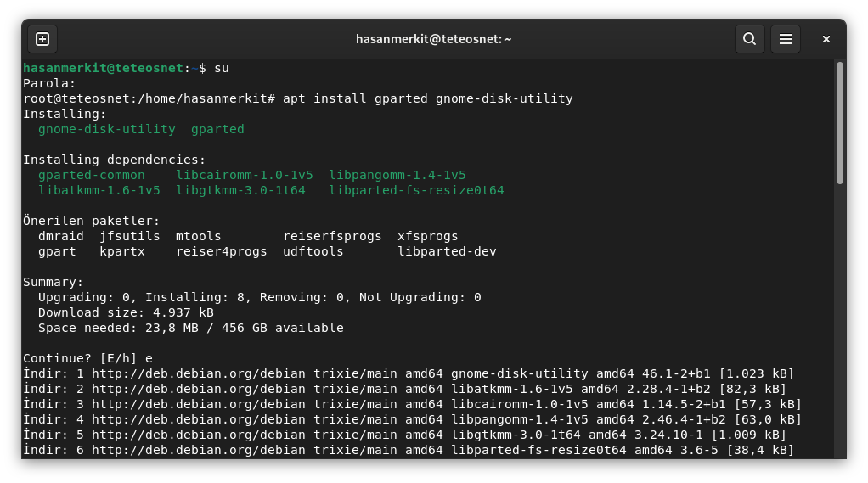Screen dimensions: 868x483
Task: Open the hamburger main menu
Action: [786, 39]
